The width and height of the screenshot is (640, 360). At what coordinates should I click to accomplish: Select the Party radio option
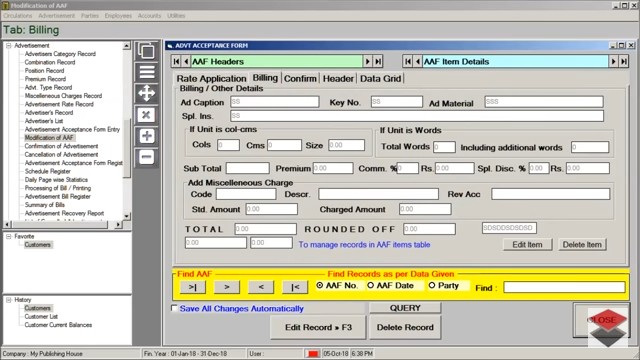(432, 285)
